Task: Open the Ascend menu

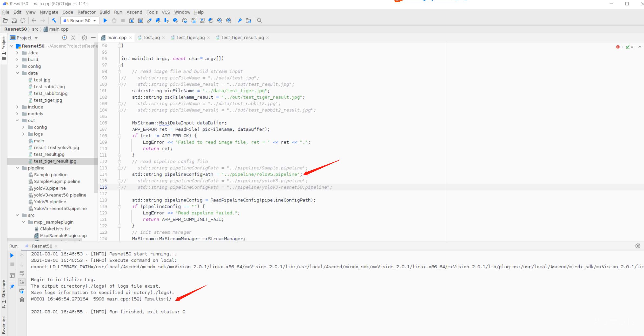Action: (134, 12)
